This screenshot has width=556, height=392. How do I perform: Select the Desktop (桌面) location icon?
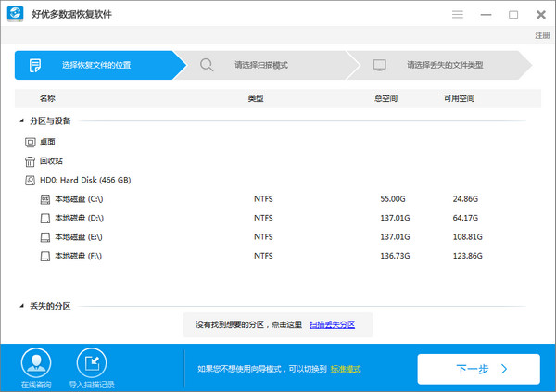pos(31,142)
